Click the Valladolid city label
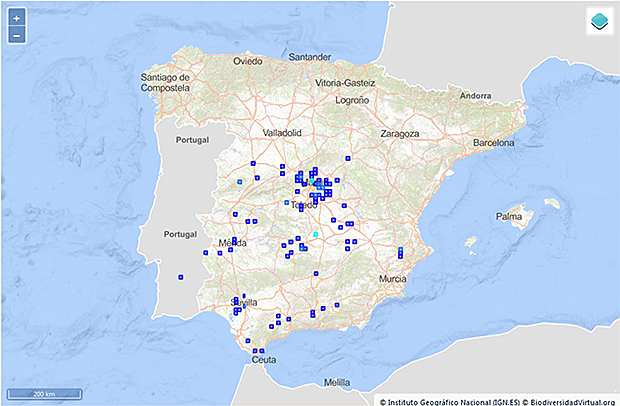Image resolution: width=620 pixels, height=406 pixels. [281, 132]
